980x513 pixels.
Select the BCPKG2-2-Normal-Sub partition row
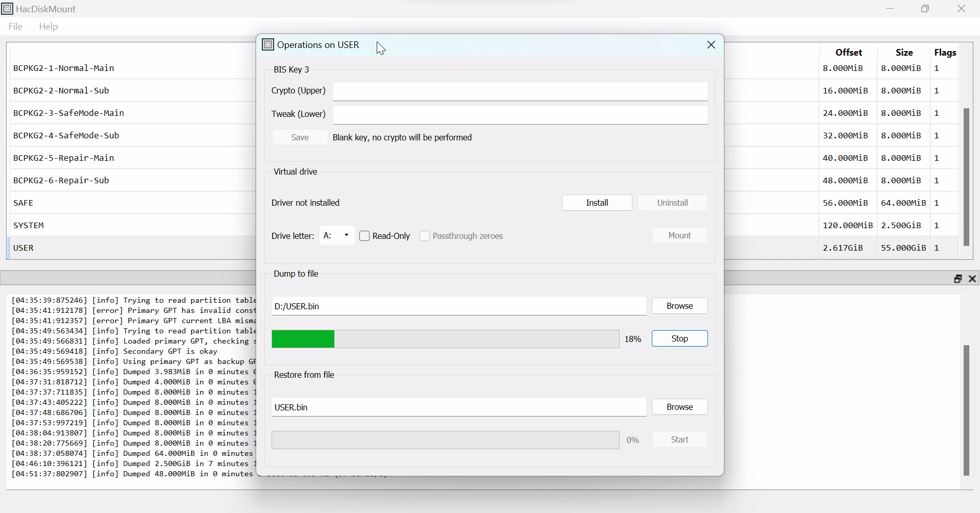point(133,90)
